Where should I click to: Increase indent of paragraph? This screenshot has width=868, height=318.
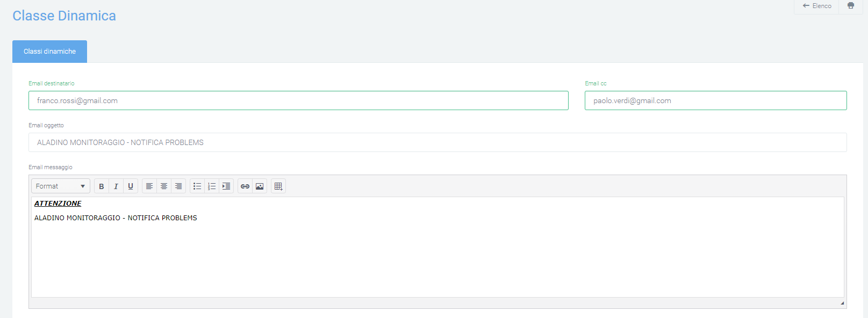click(226, 186)
